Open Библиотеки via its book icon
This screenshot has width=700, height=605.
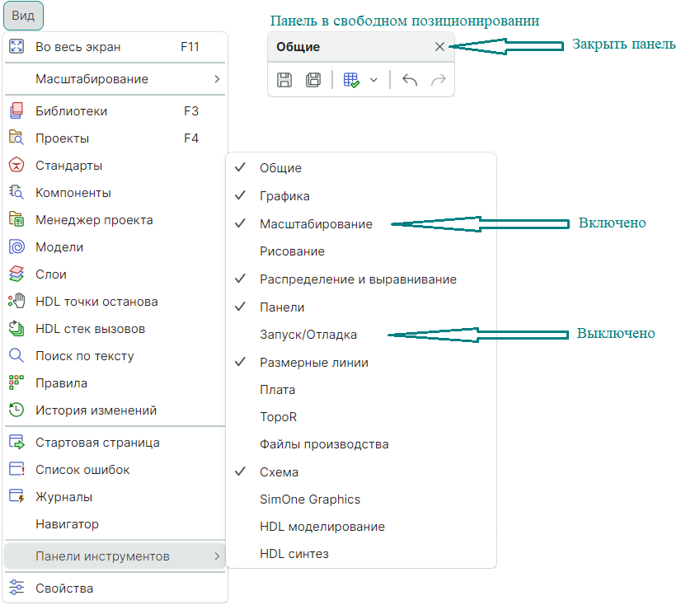pyautogui.click(x=16, y=111)
